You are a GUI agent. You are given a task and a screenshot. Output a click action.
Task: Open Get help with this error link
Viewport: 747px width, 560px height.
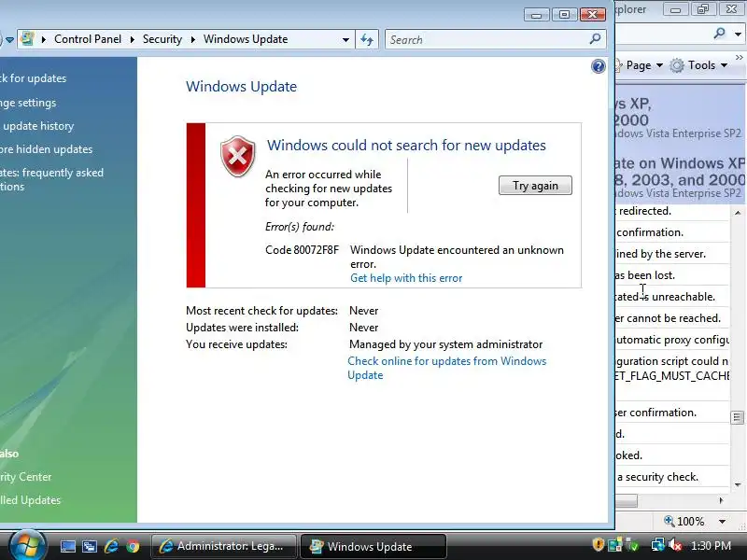pyautogui.click(x=406, y=278)
